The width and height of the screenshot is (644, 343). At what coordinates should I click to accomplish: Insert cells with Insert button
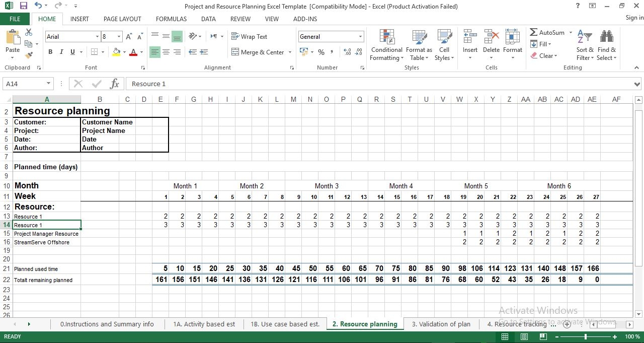[x=470, y=44]
